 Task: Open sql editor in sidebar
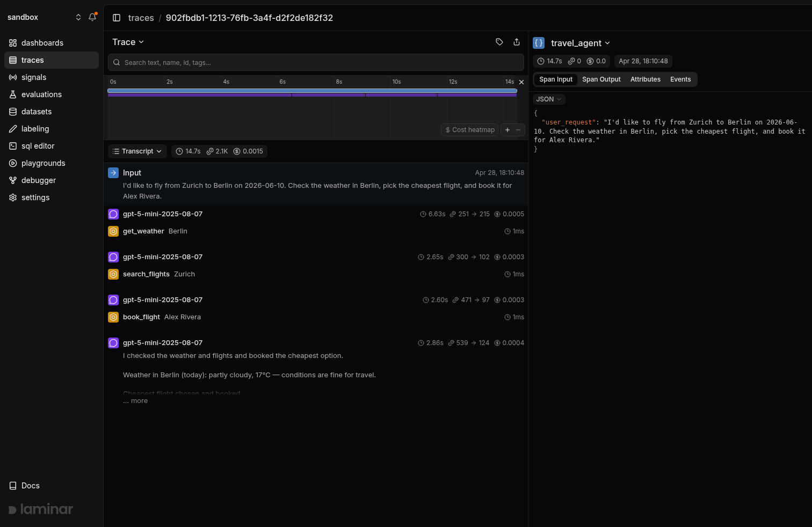click(52, 146)
